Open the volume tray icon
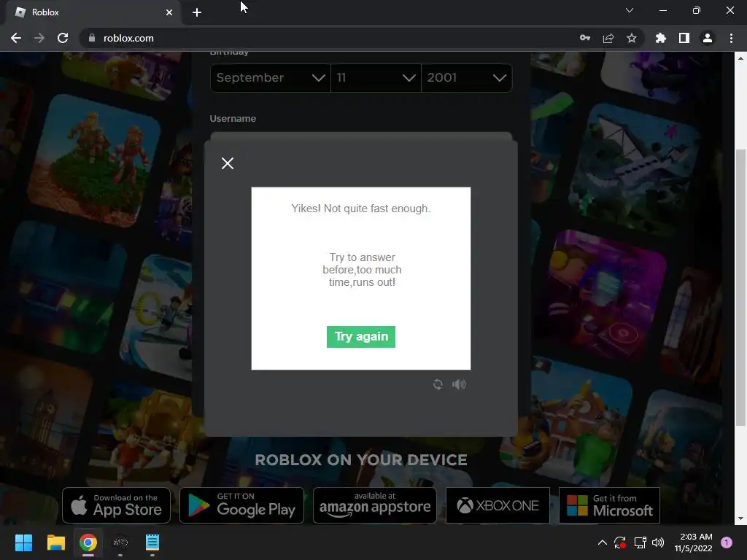 tap(658, 542)
